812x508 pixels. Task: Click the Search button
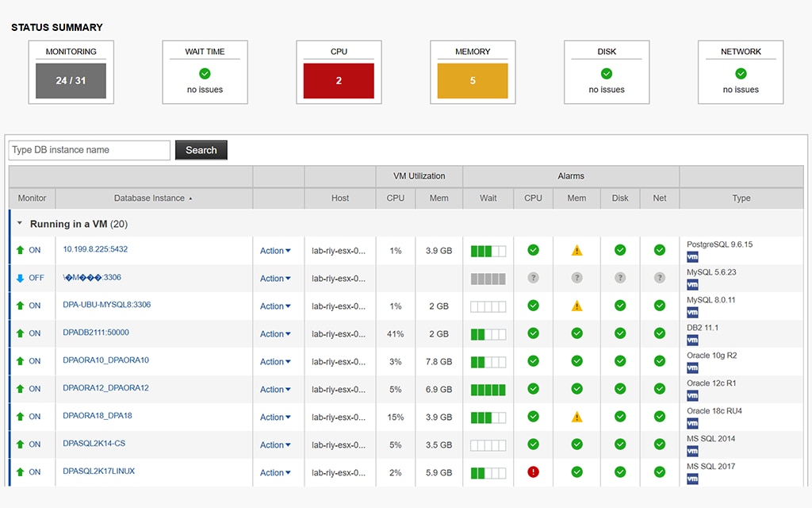coord(201,150)
